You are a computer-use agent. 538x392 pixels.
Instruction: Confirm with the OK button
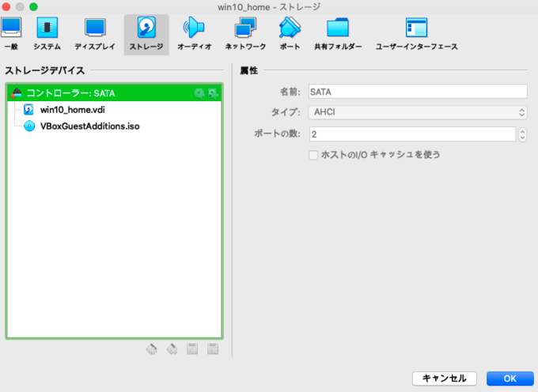coord(510,379)
